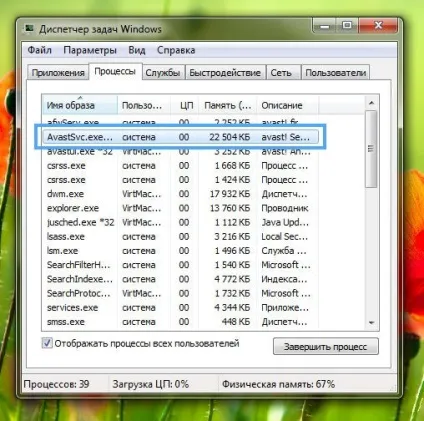Switch to the 'Службы' tab
This screenshot has width=424, height=421.
pyautogui.click(x=163, y=73)
